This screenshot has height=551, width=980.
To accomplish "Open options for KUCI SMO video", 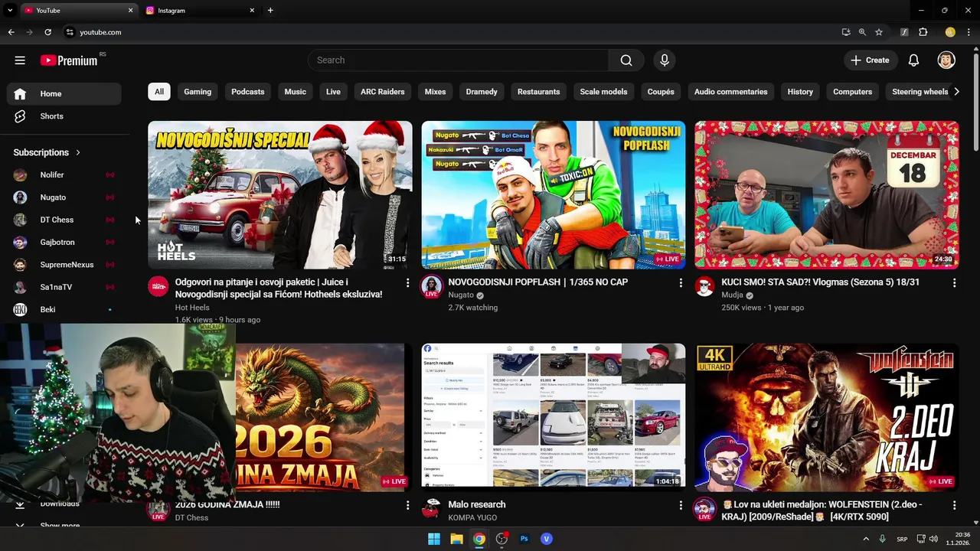I will click(954, 283).
